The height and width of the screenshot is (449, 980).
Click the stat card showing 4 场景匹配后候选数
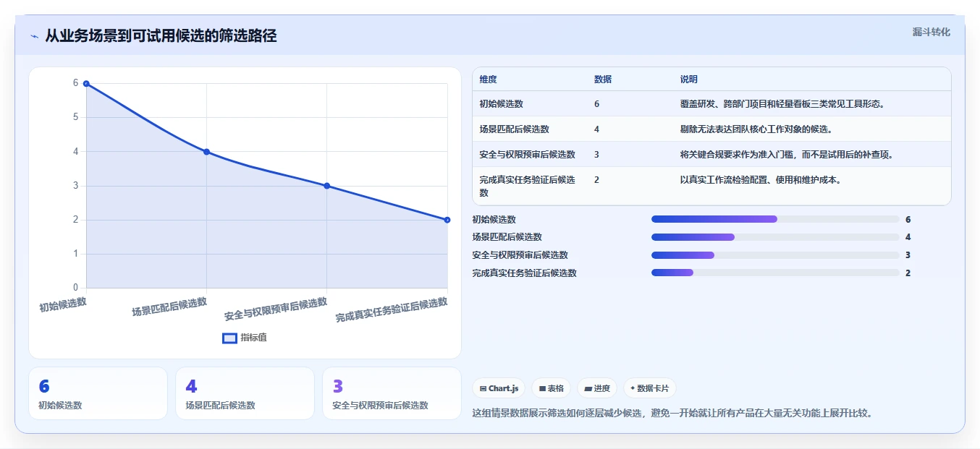(245, 393)
